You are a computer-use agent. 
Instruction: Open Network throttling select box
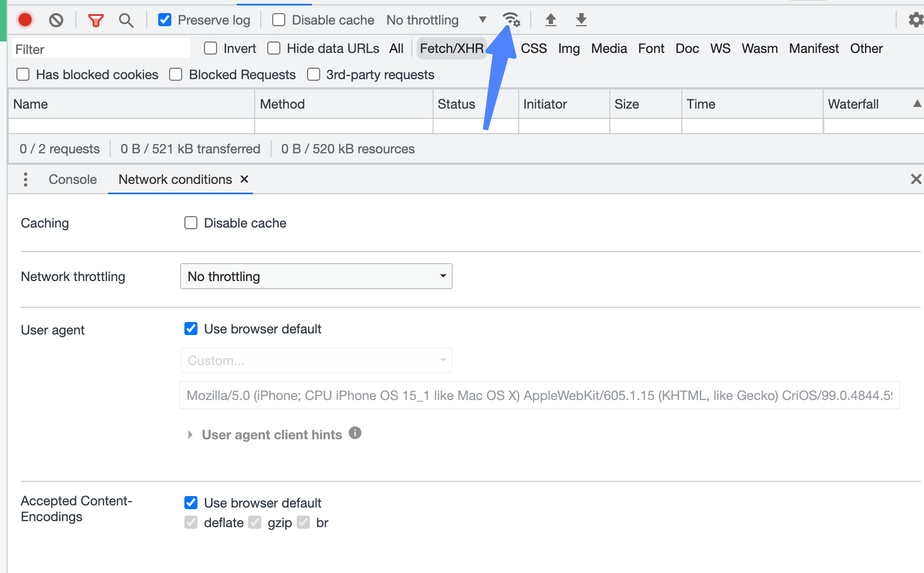[x=316, y=276]
